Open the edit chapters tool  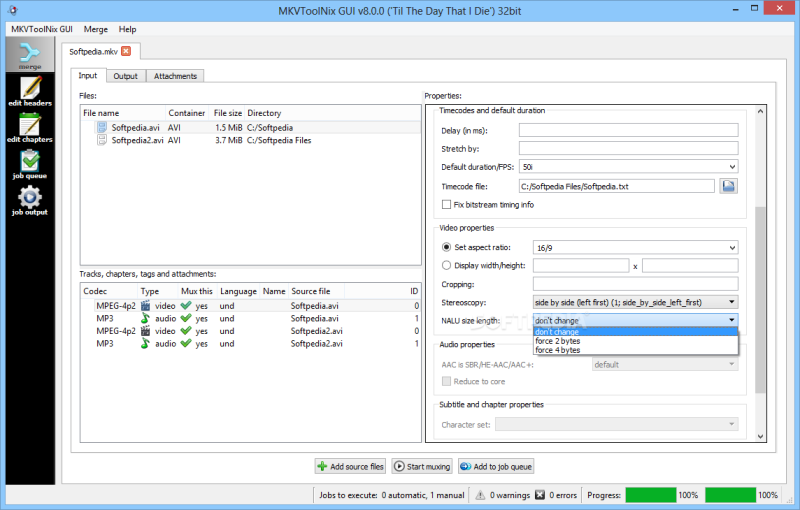pyautogui.click(x=30, y=128)
